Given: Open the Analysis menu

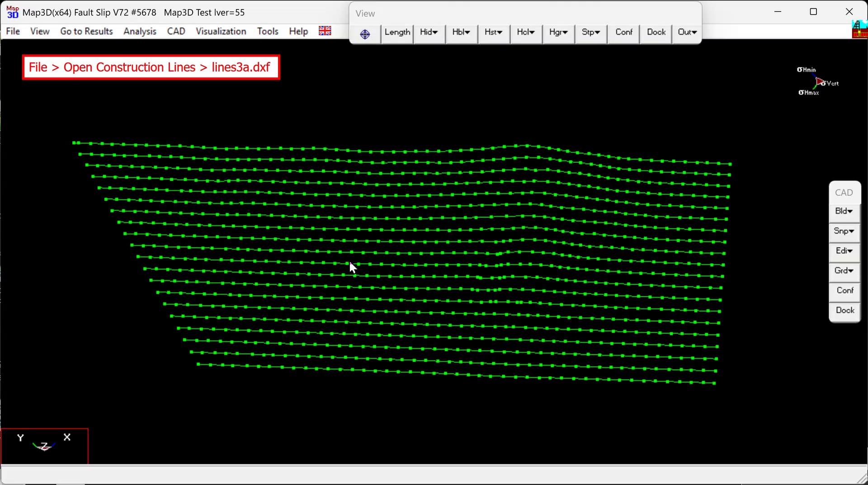Looking at the screenshot, I should (x=140, y=31).
